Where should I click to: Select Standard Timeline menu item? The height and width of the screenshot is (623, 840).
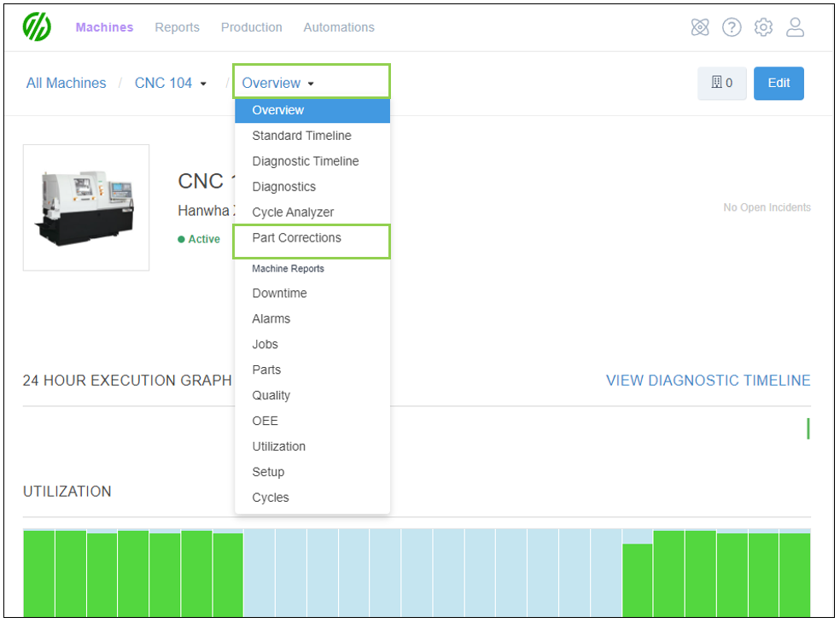[x=312, y=136]
